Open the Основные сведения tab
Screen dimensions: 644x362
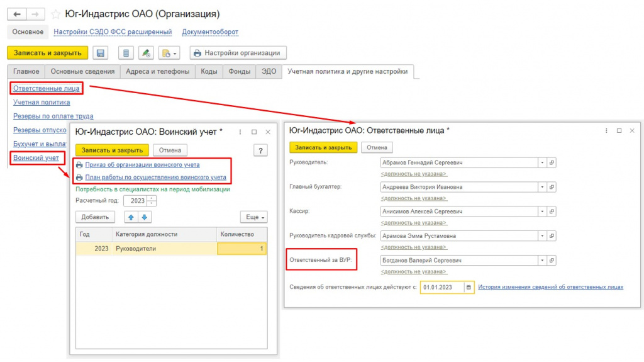coord(82,71)
